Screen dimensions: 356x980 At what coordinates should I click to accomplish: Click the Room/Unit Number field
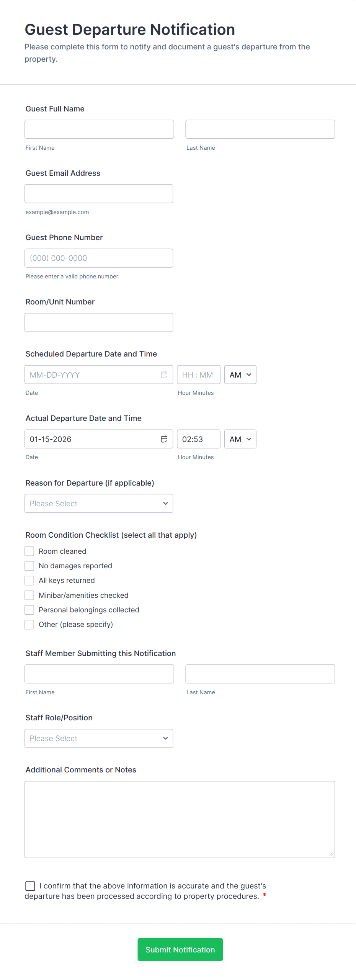point(99,322)
